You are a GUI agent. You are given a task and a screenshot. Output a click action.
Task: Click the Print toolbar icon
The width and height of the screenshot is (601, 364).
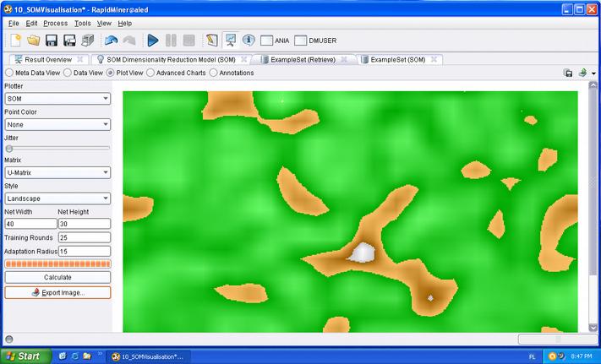pos(88,41)
